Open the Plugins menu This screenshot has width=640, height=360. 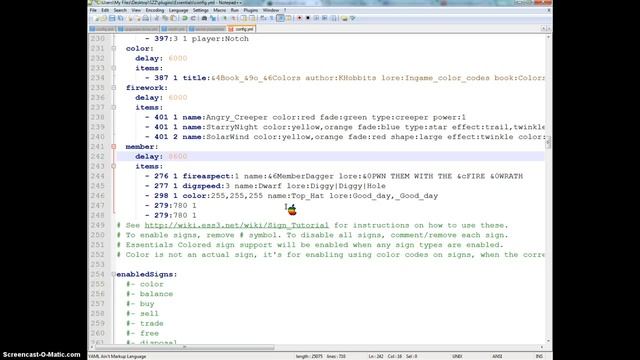[251, 10]
